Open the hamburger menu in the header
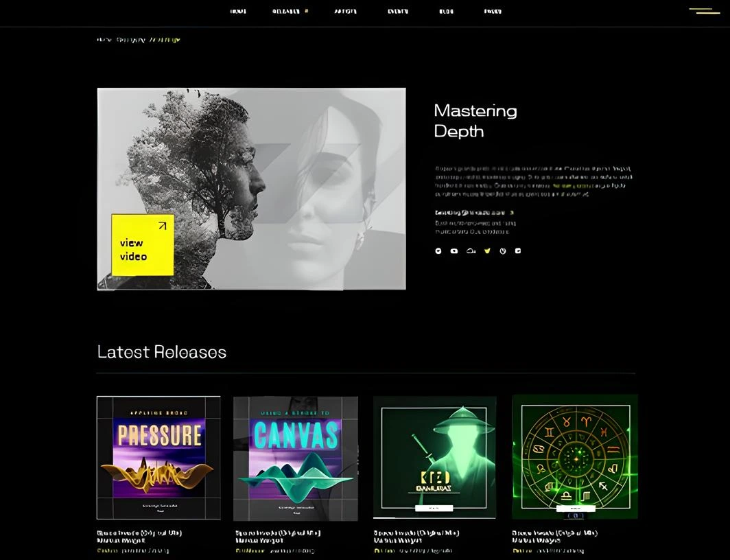Image resolution: width=730 pixels, height=560 pixels. (x=704, y=11)
